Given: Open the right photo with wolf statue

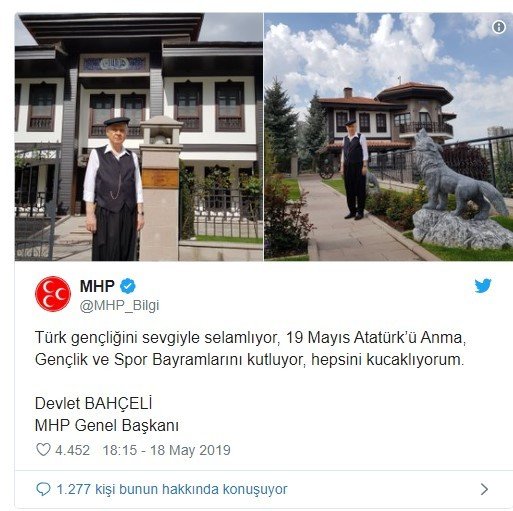Looking at the screenshot, I should tap(389, 137).
